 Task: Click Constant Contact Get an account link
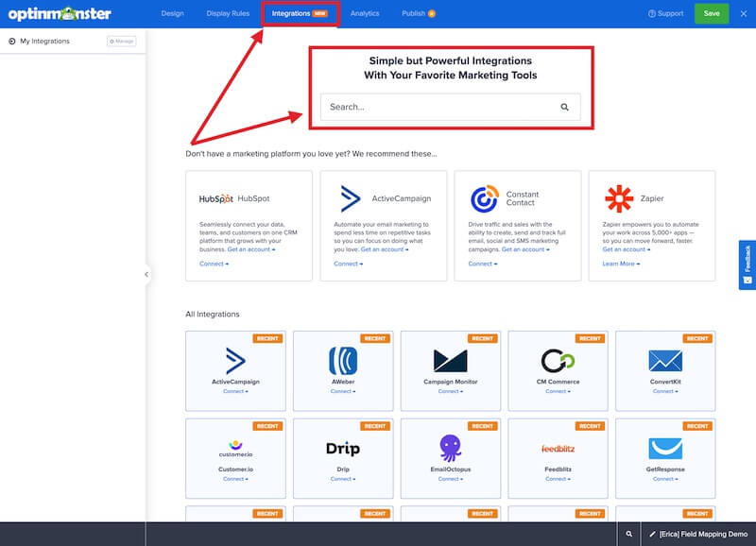[525, 249]
